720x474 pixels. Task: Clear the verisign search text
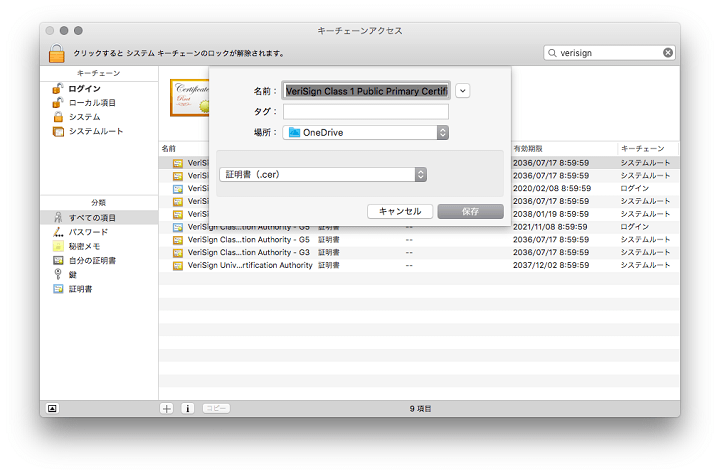click(668, 53)
